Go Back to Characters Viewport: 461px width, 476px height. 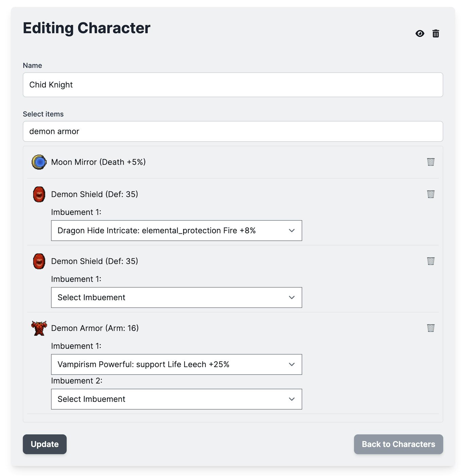pos(398,444)
